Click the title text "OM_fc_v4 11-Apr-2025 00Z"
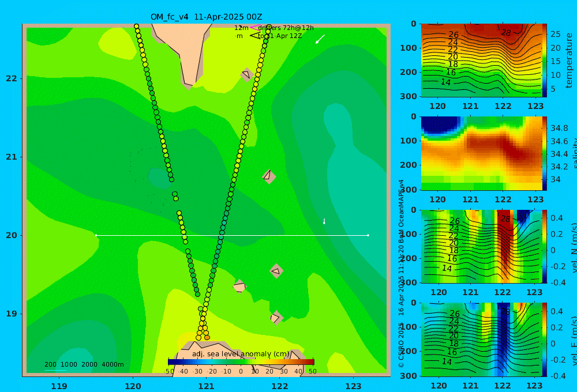 click(x=206, y=17)
